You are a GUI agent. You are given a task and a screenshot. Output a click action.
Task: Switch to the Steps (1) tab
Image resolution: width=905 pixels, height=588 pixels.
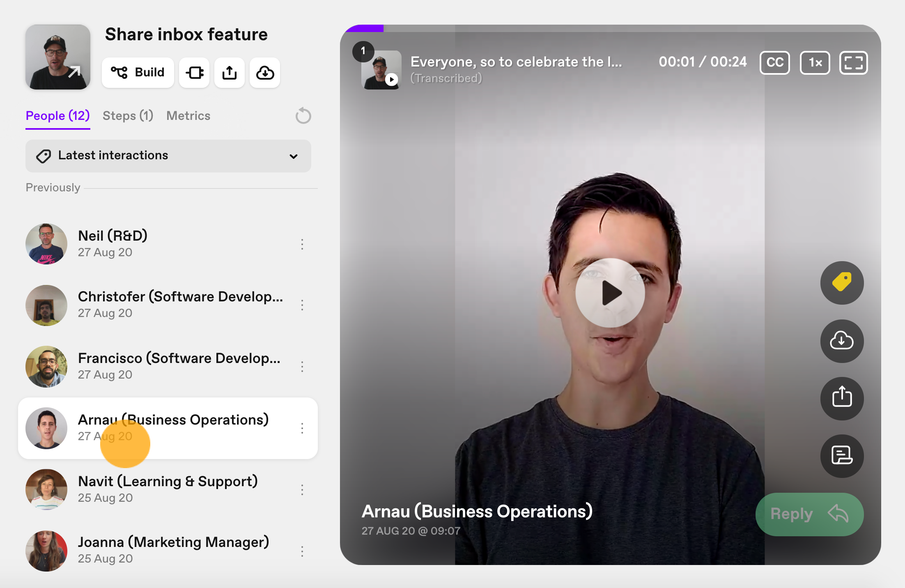point(128,116)
